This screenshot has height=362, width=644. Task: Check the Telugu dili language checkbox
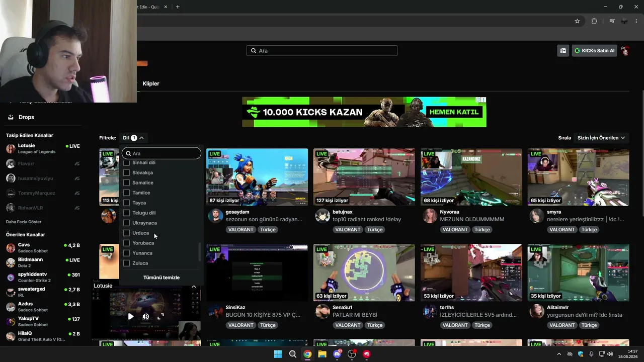pyautogui.click(x=126, y=213)
